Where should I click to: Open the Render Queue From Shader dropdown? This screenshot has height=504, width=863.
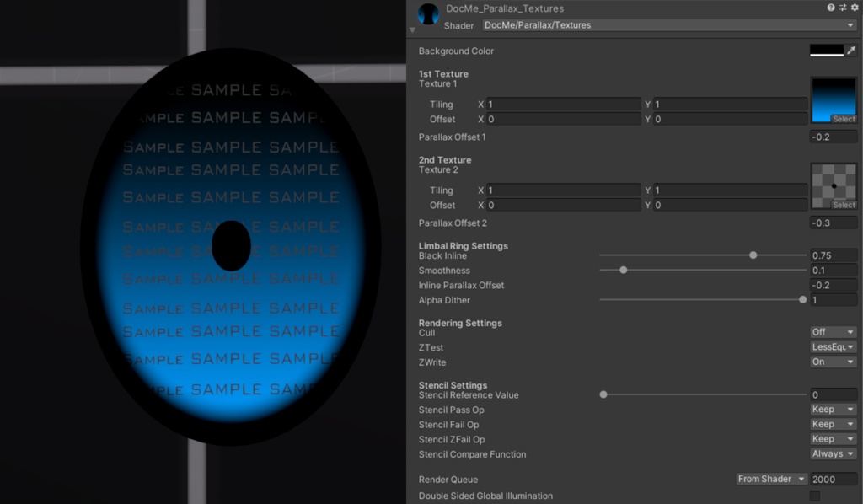click(x=770, y=479)
